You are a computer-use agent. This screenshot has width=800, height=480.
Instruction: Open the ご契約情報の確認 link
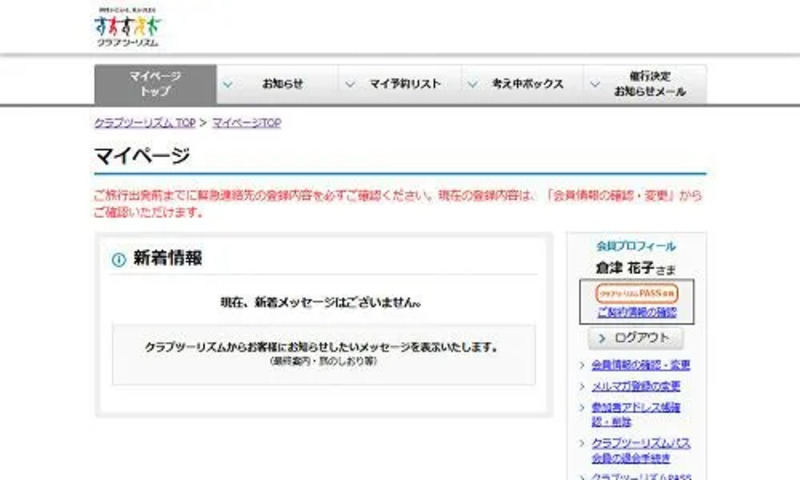coord(637,313)
